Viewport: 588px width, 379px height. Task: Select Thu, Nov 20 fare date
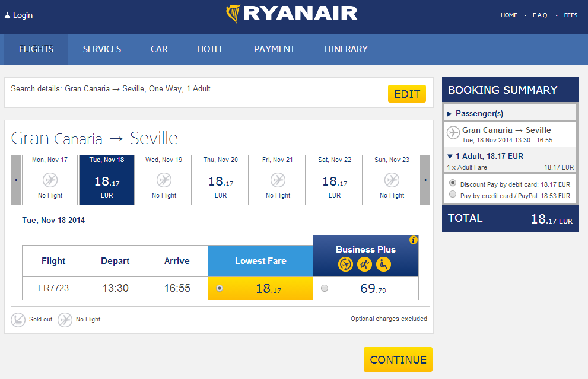click(221, 180)
